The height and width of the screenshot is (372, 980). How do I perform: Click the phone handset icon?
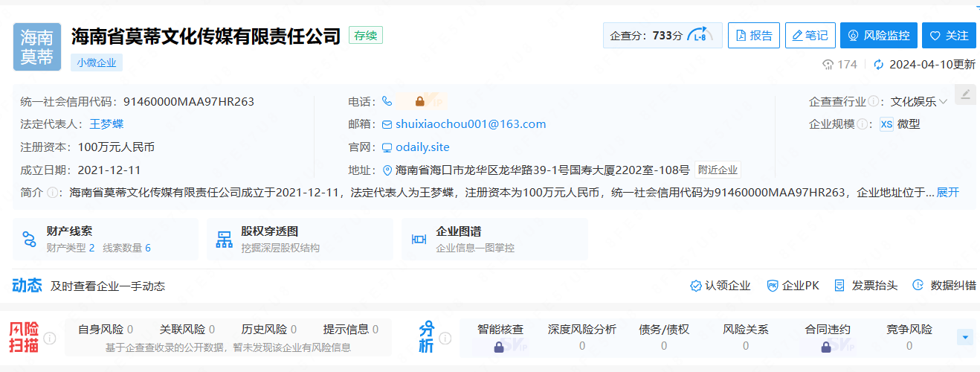pos(387,101)
